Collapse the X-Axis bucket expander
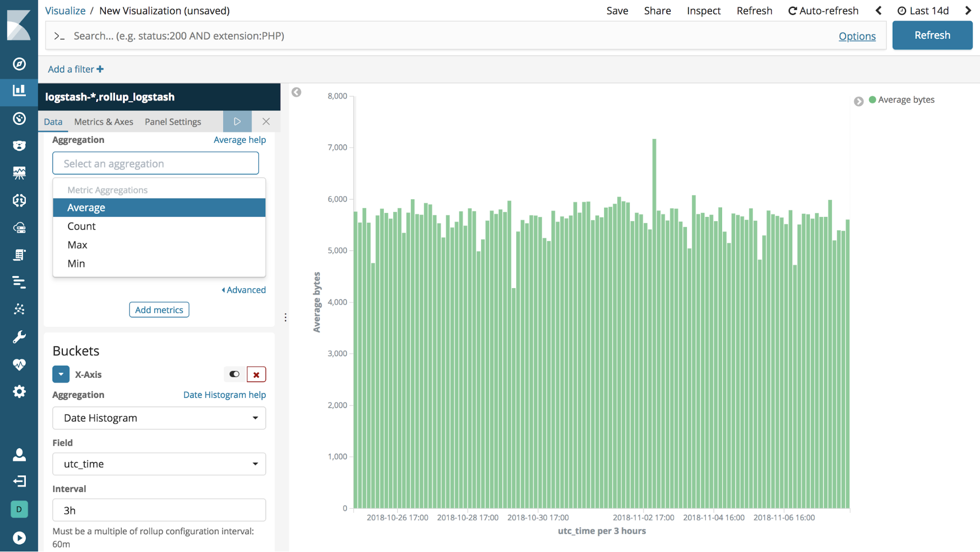Screen dimensions: 980x552 61,374
